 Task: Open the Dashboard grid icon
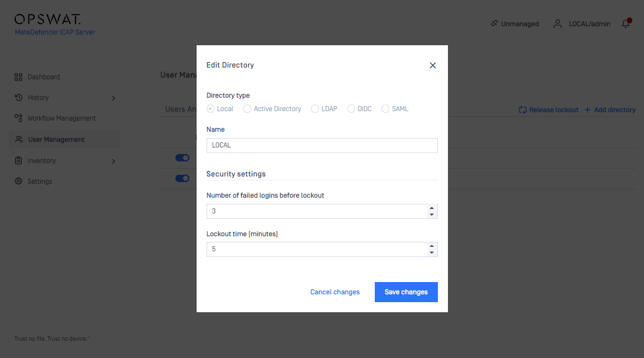[x=18, y=77]
